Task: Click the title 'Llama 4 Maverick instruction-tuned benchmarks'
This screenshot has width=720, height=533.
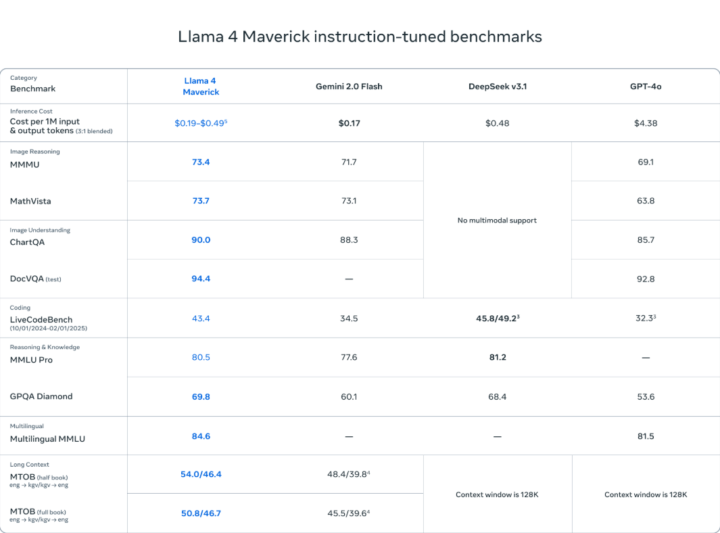Action: pos(360,37)
